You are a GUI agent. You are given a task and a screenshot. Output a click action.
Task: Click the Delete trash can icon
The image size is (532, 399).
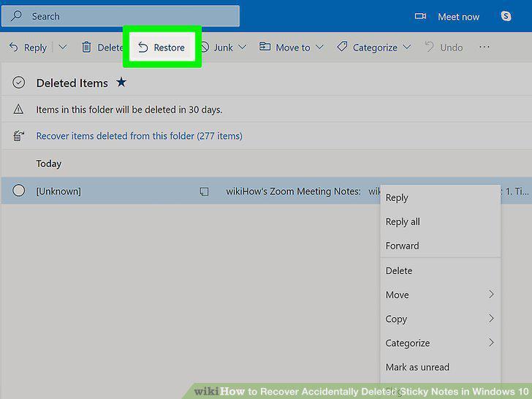[x=86, y=47]
